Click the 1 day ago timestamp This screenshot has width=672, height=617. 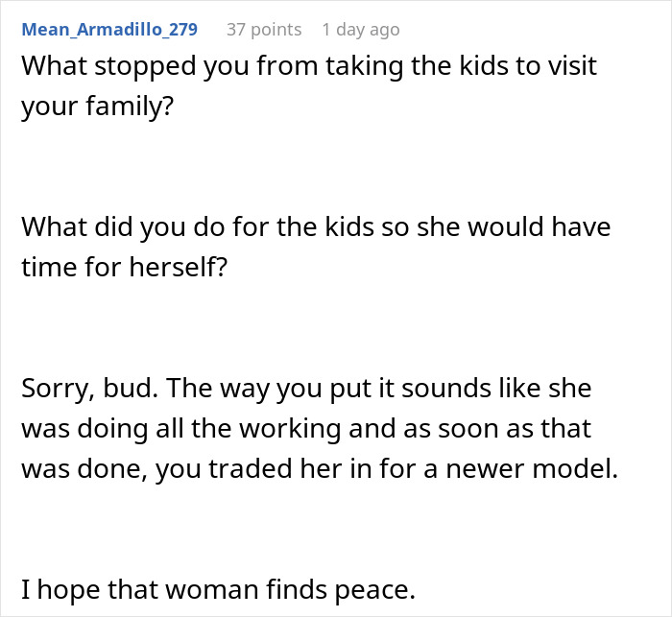361,30
